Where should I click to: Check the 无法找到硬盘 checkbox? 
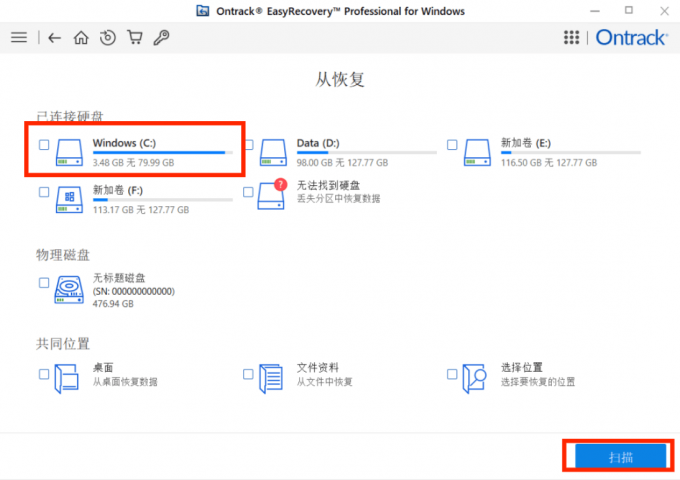[x=248, y=192]
